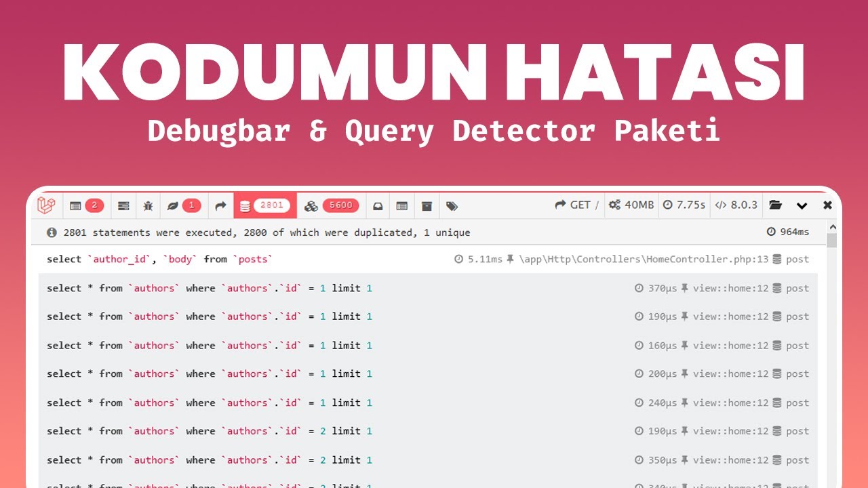
Task: Open the Mails inbox icon tab
Action: [x=378, y=205]
